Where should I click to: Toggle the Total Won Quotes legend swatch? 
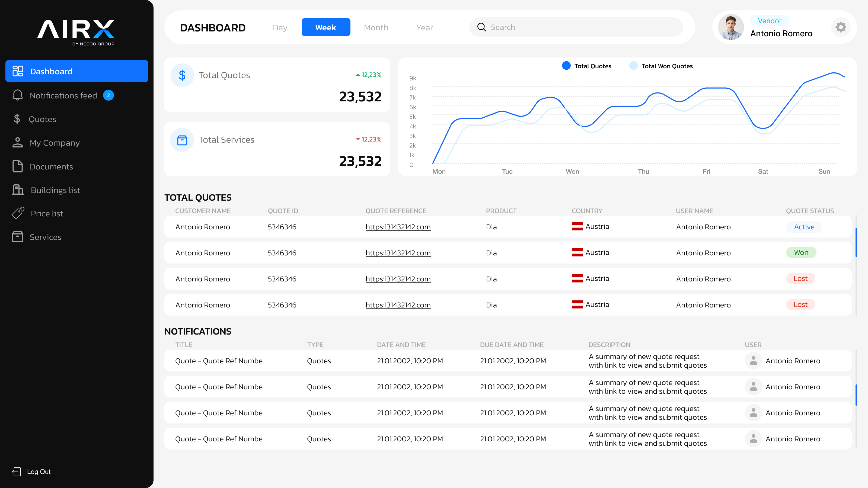pos(633,66)
